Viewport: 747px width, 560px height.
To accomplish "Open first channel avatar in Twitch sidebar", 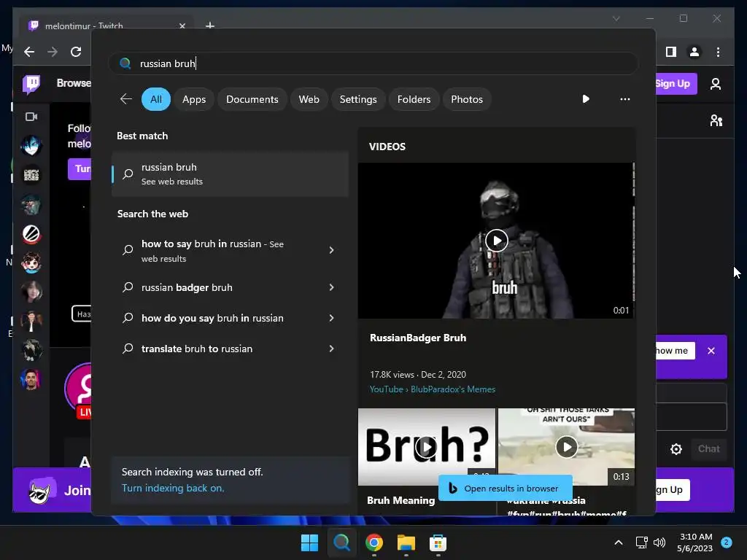I will tap(31, 145).
